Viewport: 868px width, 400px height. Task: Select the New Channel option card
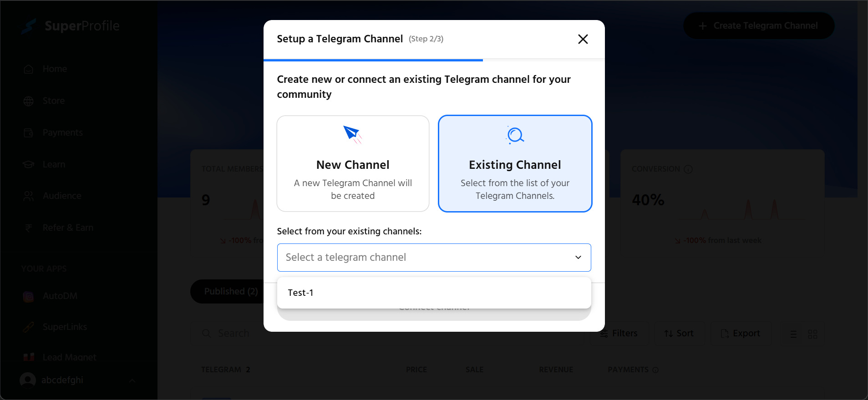click(x=353, y=164)
